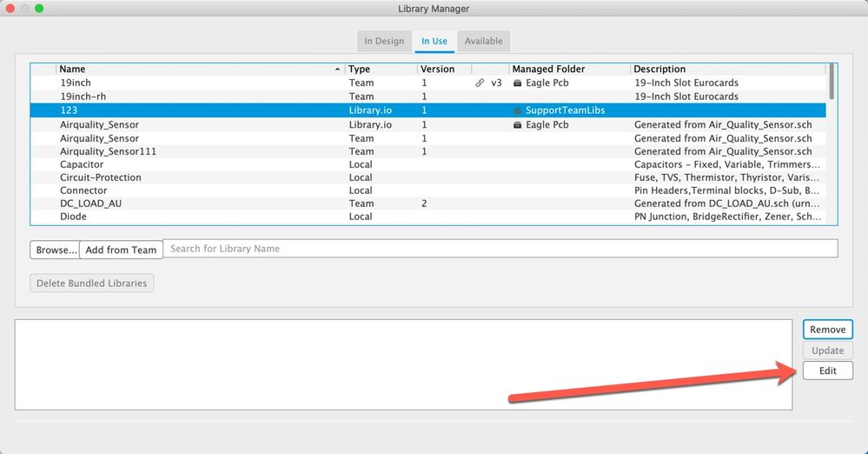Click the Browse... button
Screen dimensions: 868x454
[55, 250]
